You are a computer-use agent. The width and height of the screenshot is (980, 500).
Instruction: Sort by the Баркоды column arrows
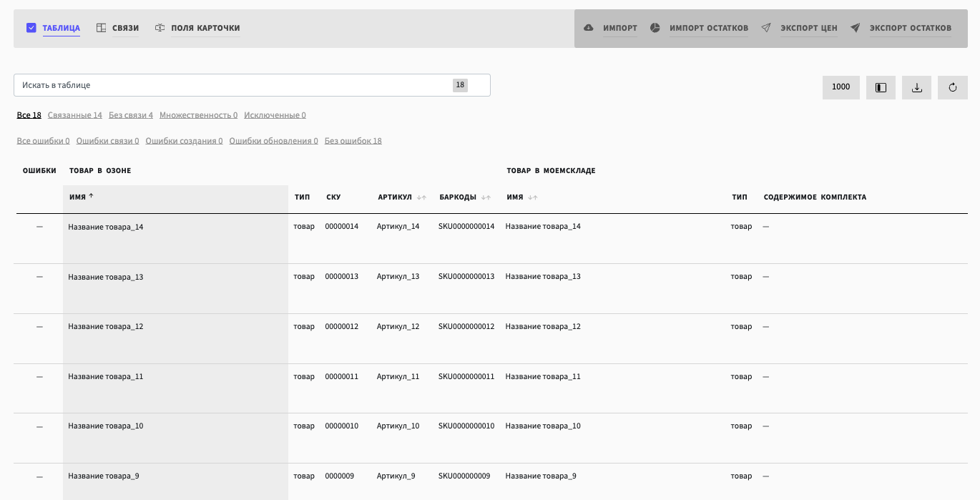[486, 197]
